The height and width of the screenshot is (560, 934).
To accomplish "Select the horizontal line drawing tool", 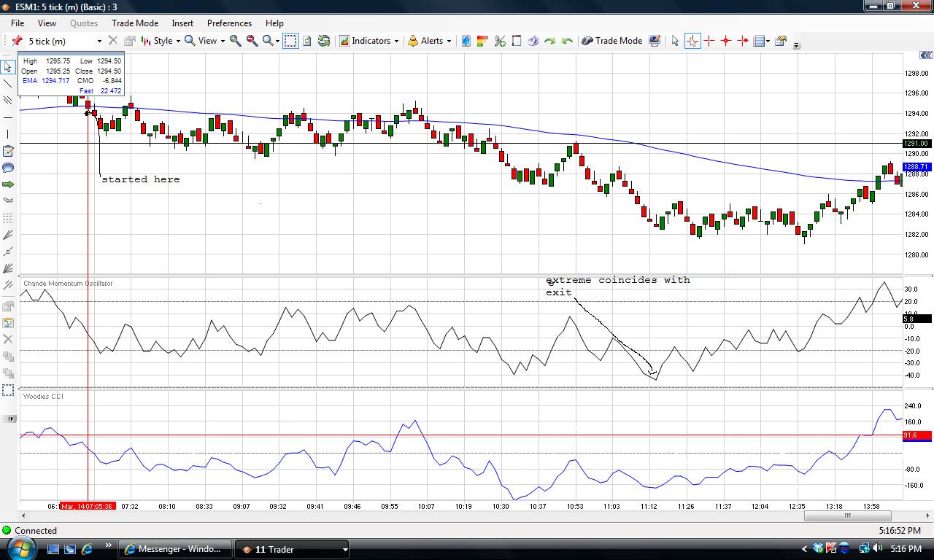I will 8,117.
